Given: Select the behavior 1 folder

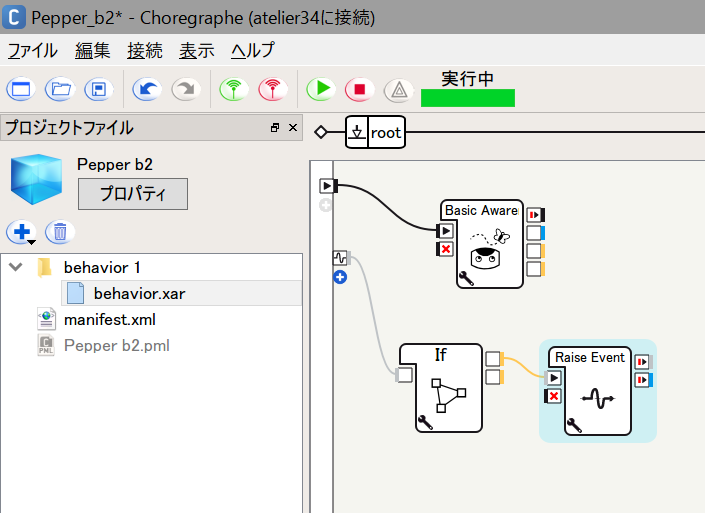Looking at the screenshot, I should coord(102,268).
